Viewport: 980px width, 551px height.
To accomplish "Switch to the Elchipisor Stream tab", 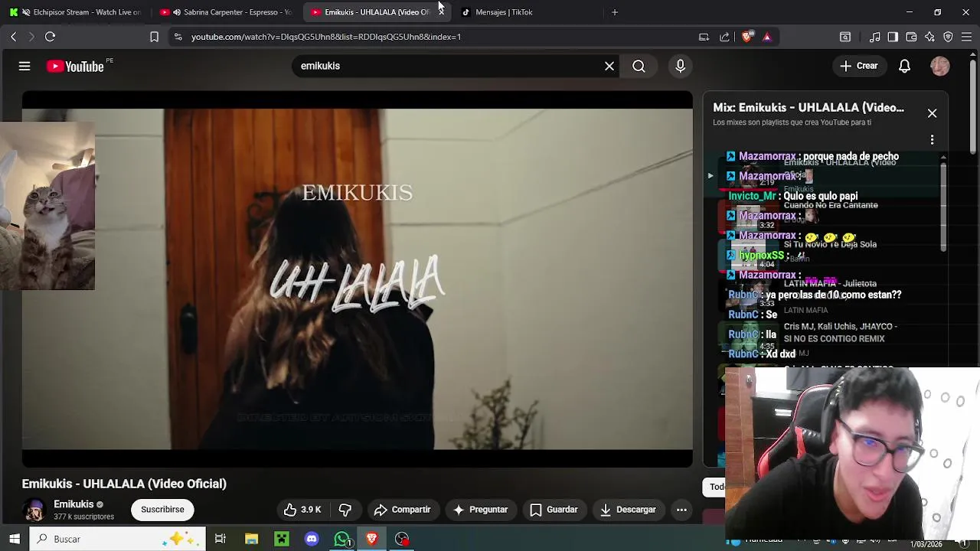I will click(74, 12).
